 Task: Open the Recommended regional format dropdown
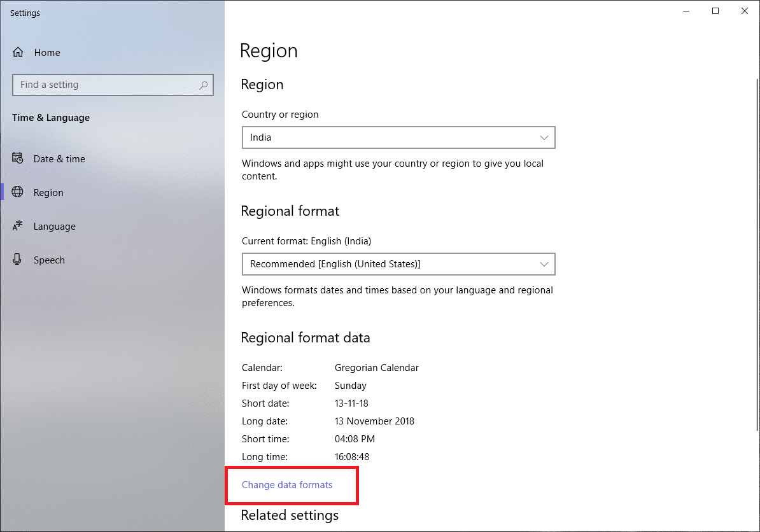[398, 264]
